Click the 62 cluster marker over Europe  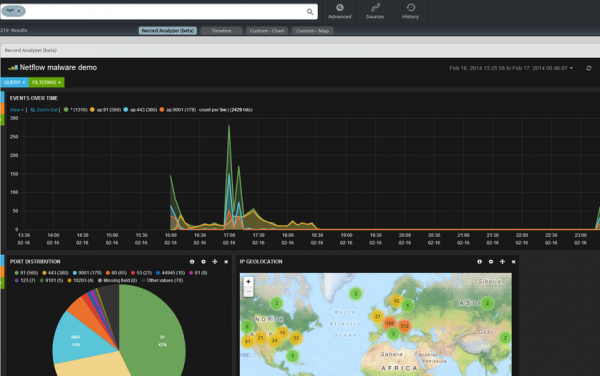pyautogui.click(x=396, y=301)
